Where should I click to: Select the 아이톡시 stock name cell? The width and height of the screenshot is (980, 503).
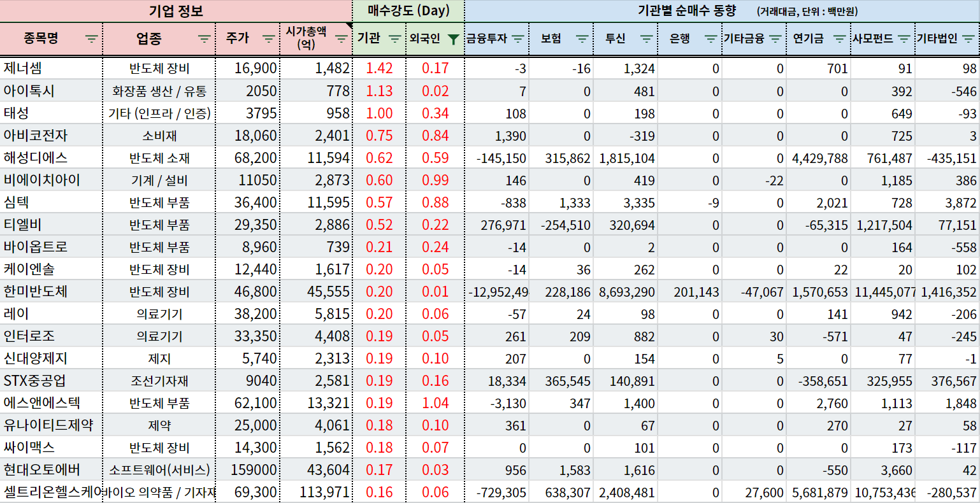[x=51, y=90]
